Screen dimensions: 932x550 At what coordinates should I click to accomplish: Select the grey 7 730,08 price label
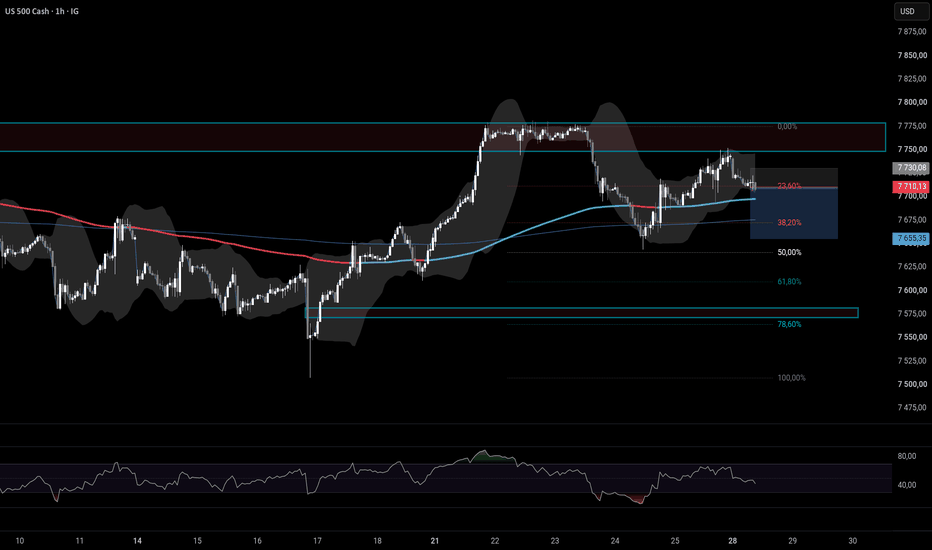(x=912, y=168)
